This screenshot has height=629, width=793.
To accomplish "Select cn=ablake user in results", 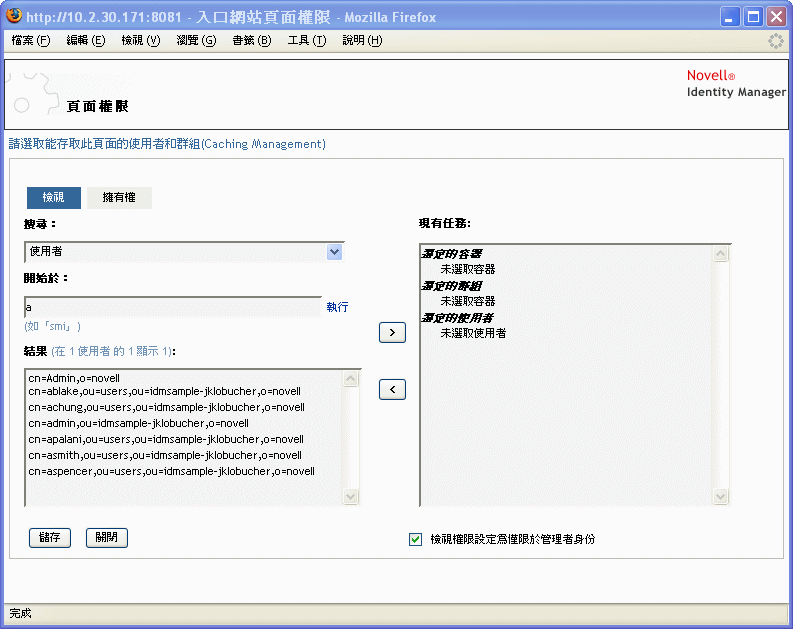I will pyautogui.click(x=164, y=391).
